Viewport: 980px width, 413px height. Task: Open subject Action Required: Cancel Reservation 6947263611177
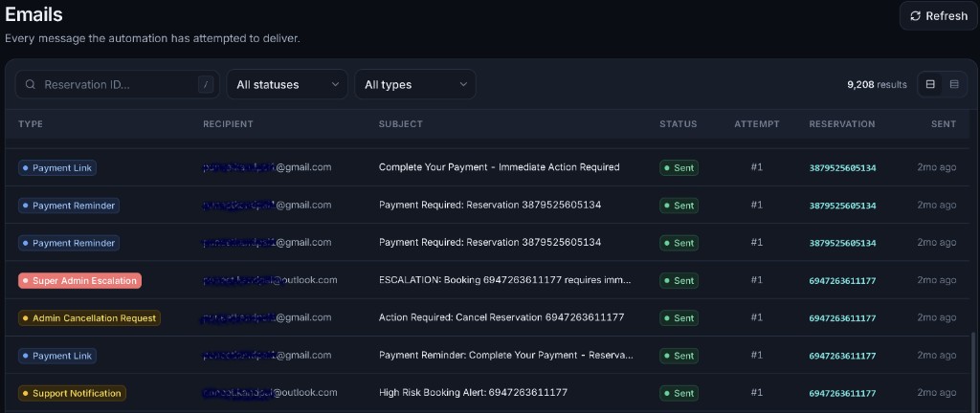(x=501, y=317)
